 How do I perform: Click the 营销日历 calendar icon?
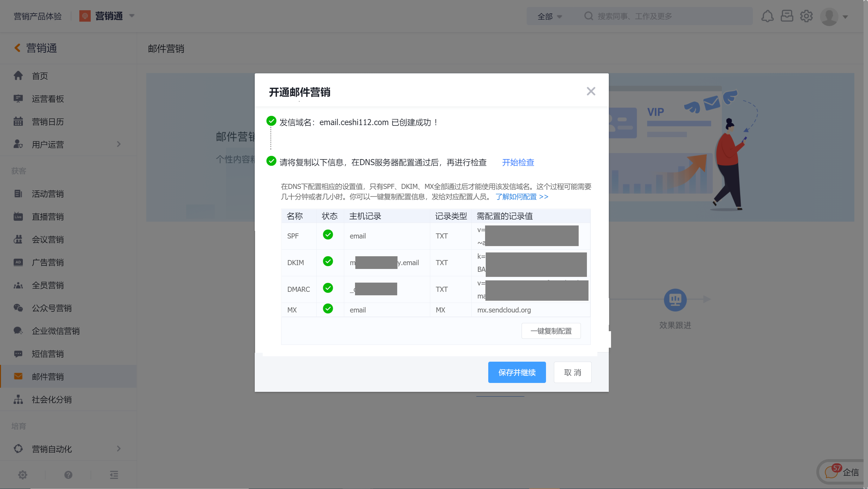pyautogui.click(x=18, y=121)
